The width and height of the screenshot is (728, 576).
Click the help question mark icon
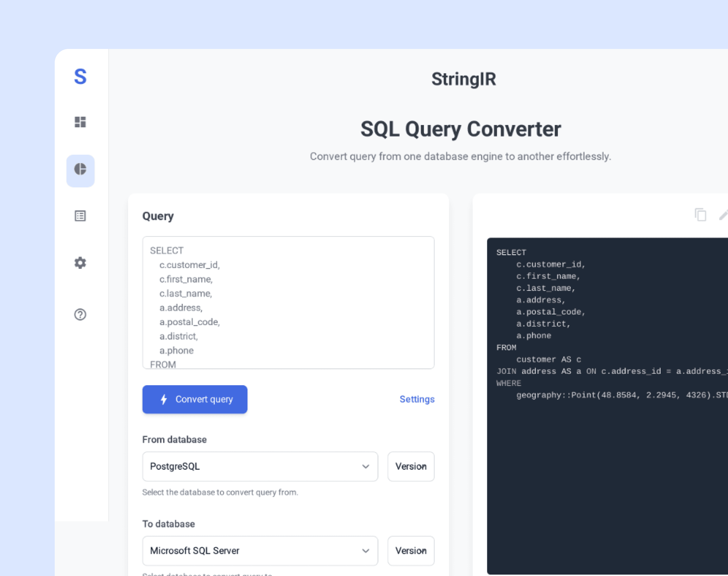coord(80,314)
